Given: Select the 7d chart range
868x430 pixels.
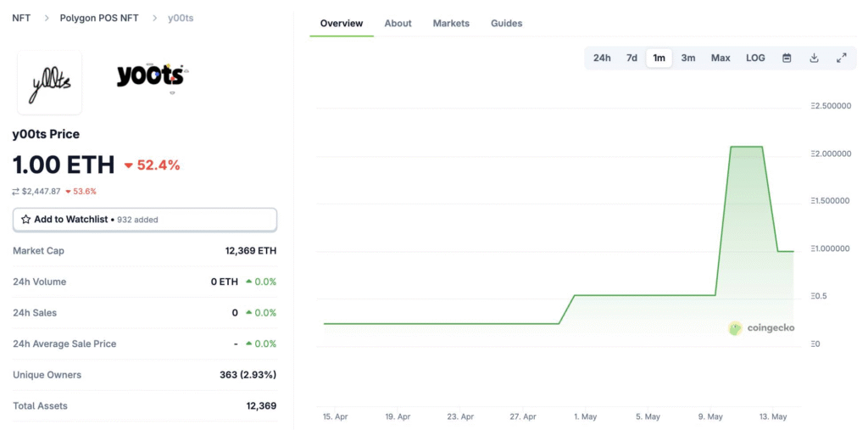Looking at the screenshot, I should tap(632, 58).
